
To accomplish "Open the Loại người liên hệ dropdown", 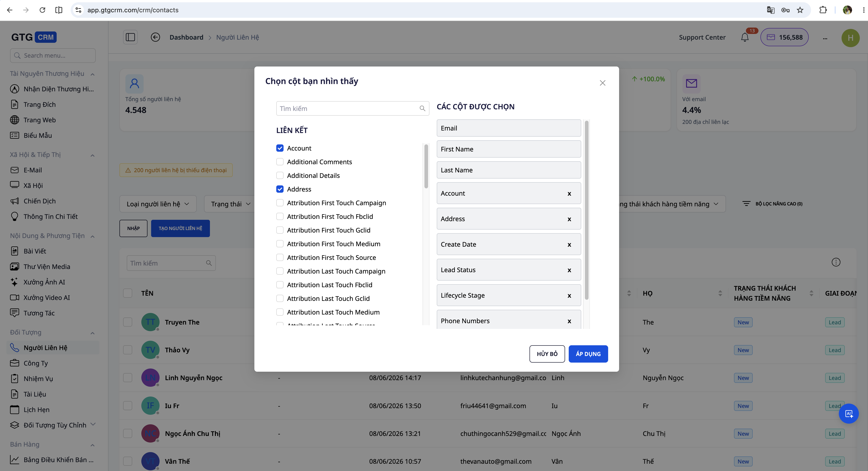I will [x=158, y=204].
